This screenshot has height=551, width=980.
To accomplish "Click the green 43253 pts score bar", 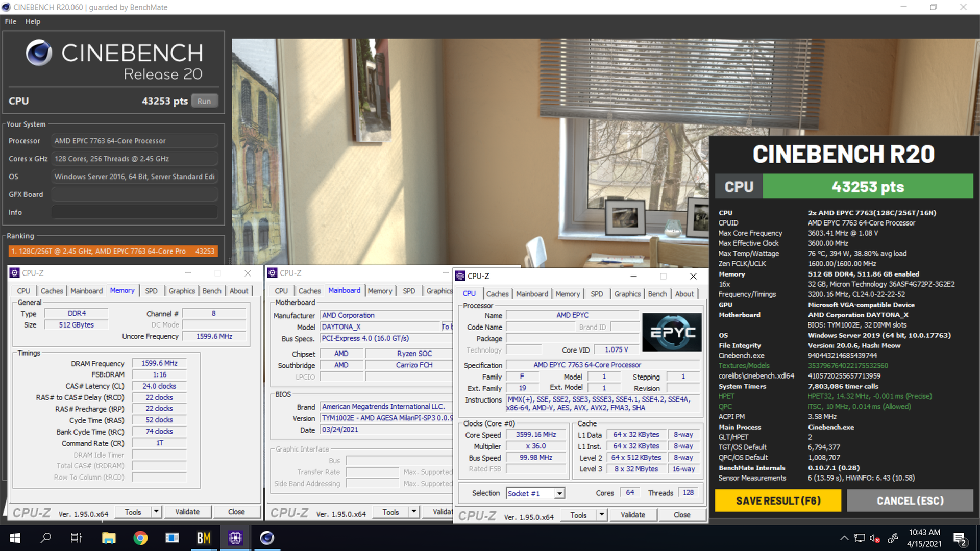I will tap(868, 187).
